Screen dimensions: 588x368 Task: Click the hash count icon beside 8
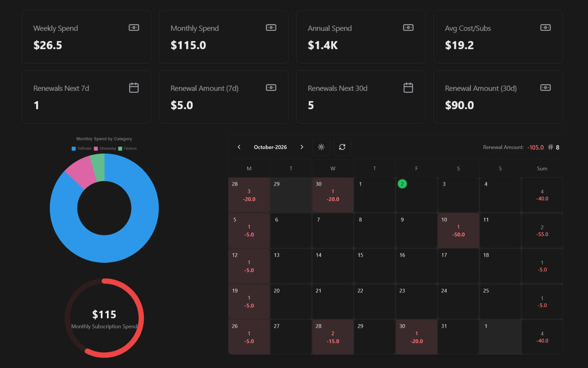click(550, 147)
